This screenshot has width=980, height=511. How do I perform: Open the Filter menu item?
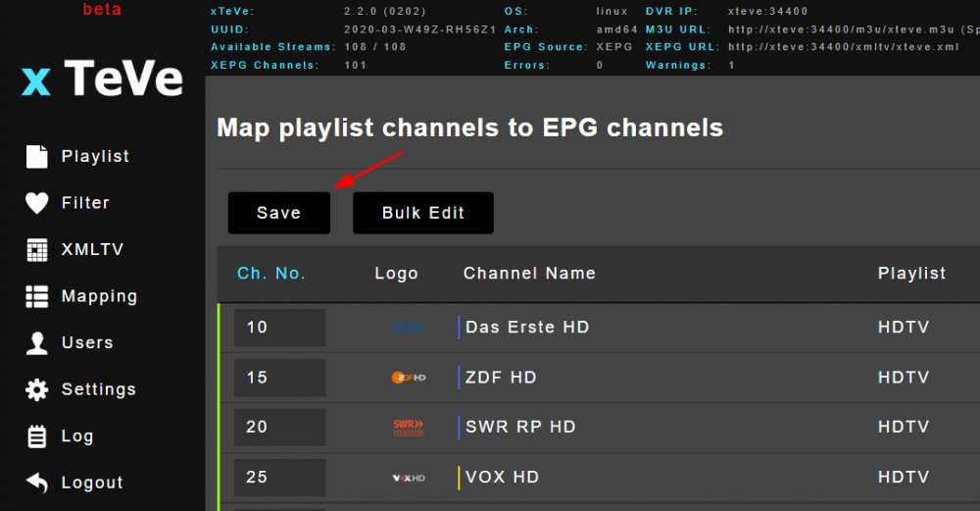(85, 203)
